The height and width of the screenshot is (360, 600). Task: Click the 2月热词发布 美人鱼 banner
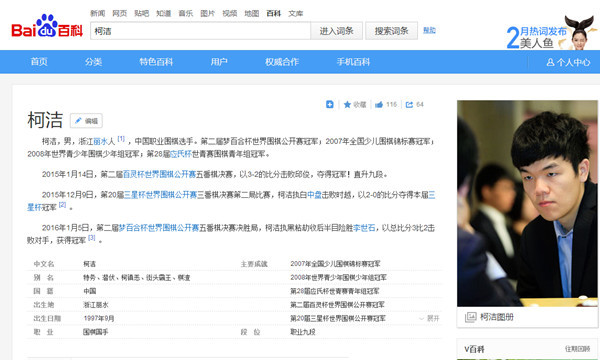tap(551, 33)
